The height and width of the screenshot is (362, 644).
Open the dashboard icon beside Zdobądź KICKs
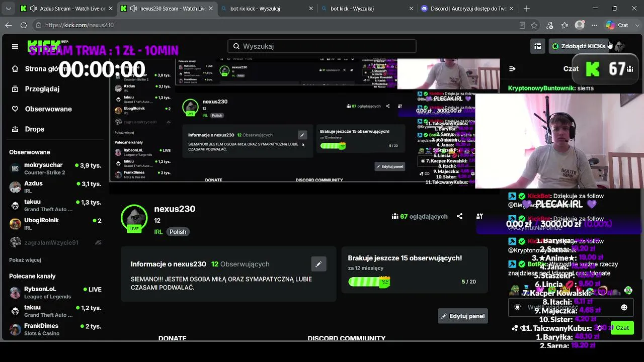[x=538, y=46]
